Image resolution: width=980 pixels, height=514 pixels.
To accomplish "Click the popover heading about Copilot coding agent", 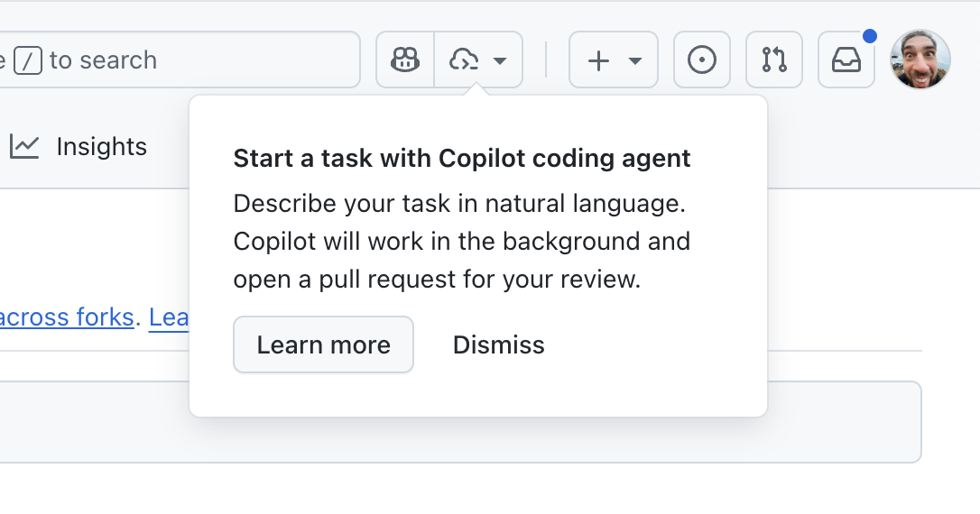I will click(x=462, y=159).
